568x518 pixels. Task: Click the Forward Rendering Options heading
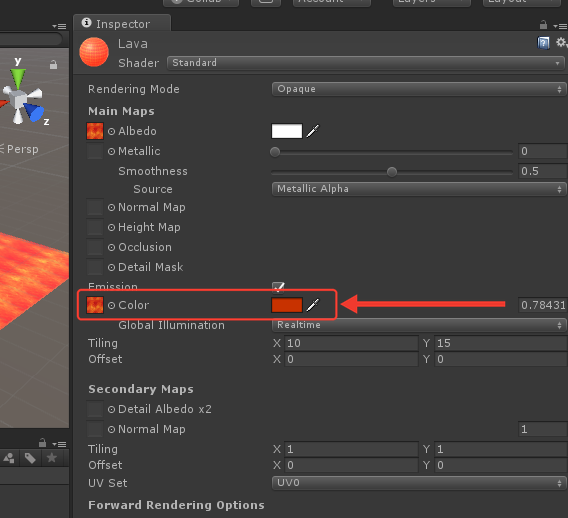pyautogui.click(x=176, y=505)
